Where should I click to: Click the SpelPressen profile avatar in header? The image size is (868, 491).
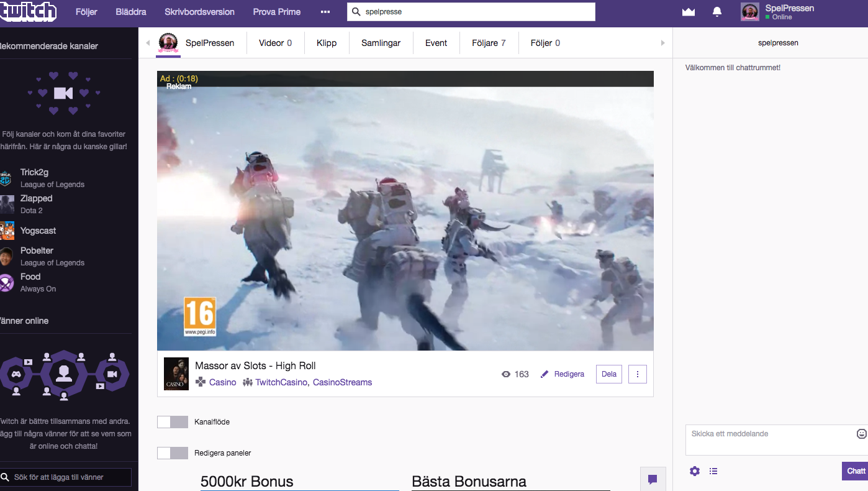[750, 12]
